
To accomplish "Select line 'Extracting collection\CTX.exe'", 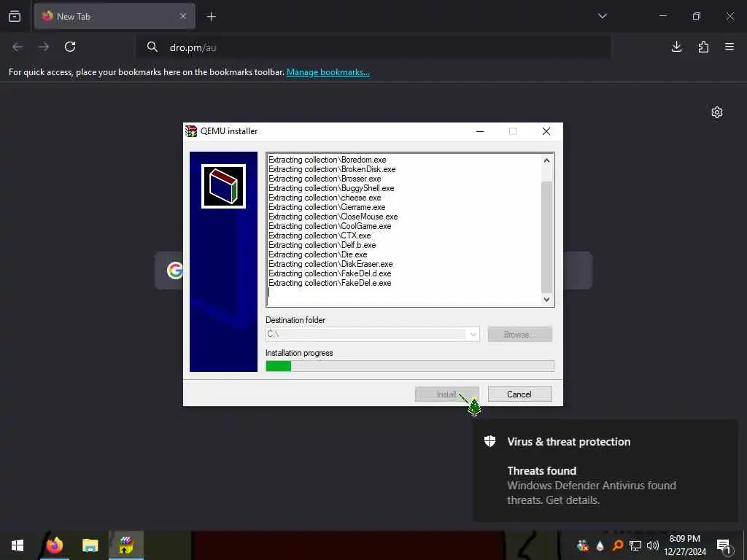I will (x=320, y=236).
